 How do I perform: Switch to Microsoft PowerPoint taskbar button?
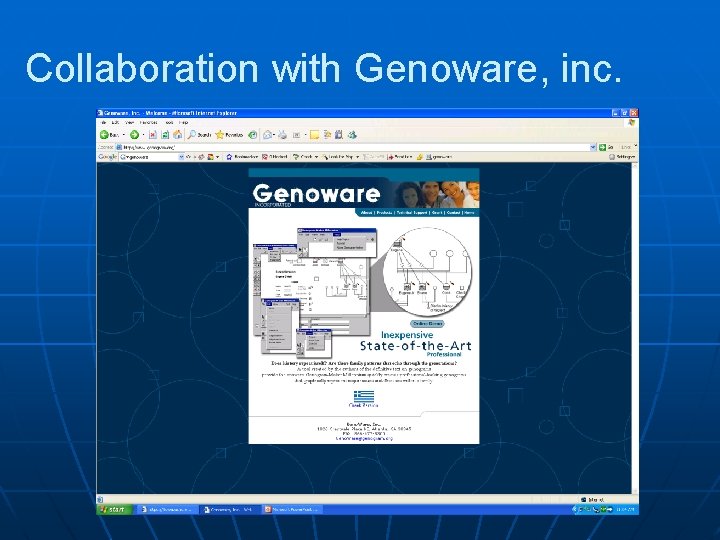point(292,509)
